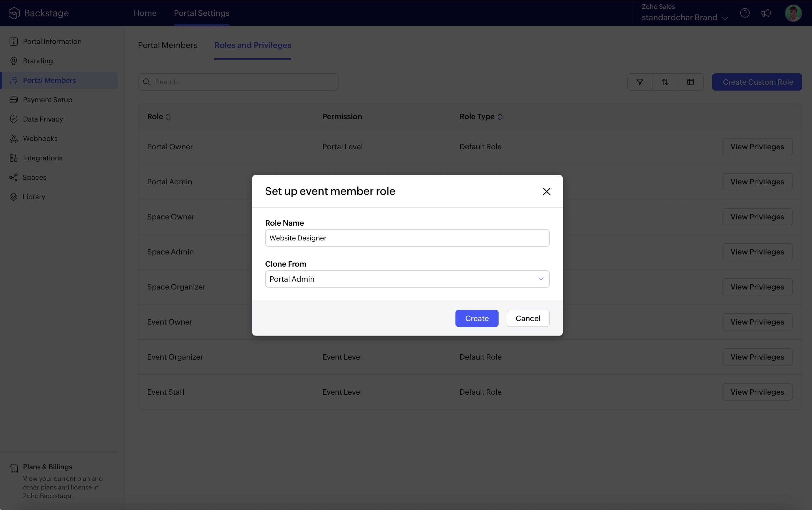View Privileges for Event Staff
812x510 pixels.
click(x=757, y=392)
